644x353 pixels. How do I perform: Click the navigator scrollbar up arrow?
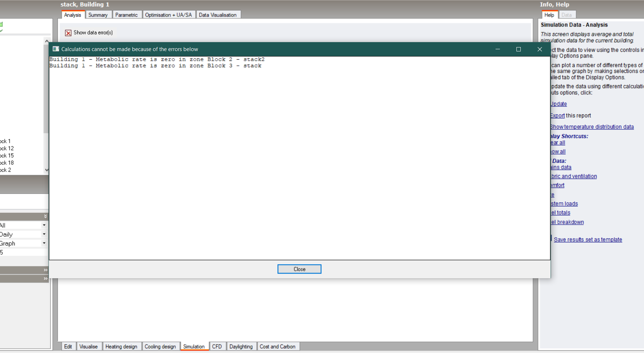click(46, 41)
